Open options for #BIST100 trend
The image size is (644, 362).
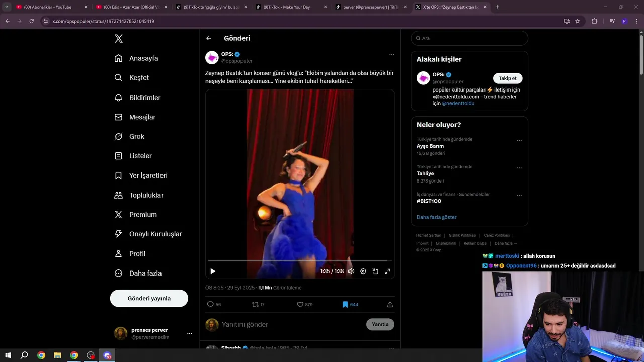[x=519, y=195]
